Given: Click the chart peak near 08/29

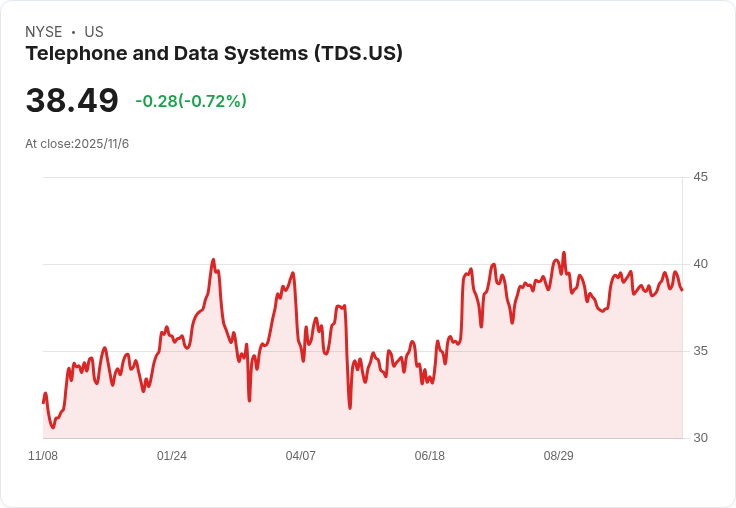Looking at the screenshot, I should (564, 253).
